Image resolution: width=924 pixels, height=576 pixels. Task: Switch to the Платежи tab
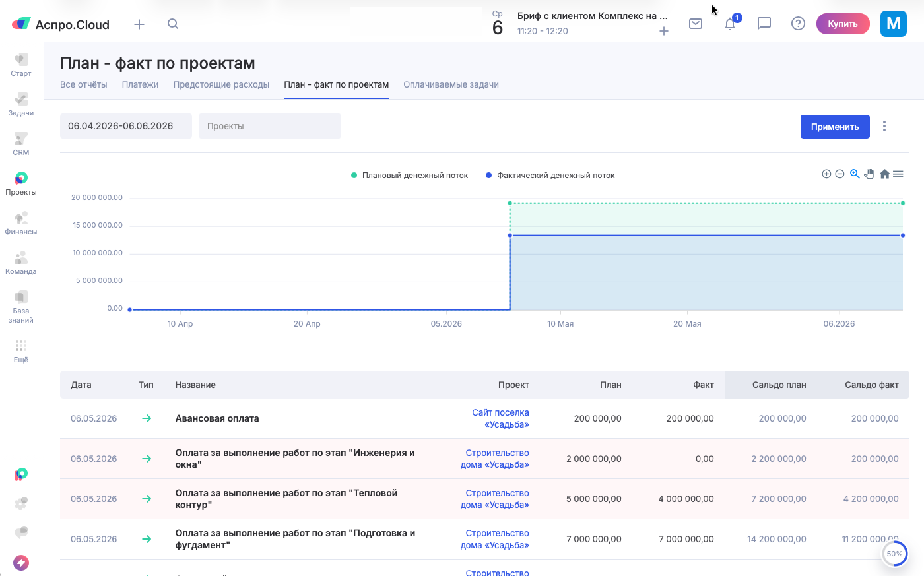(141, 85)
